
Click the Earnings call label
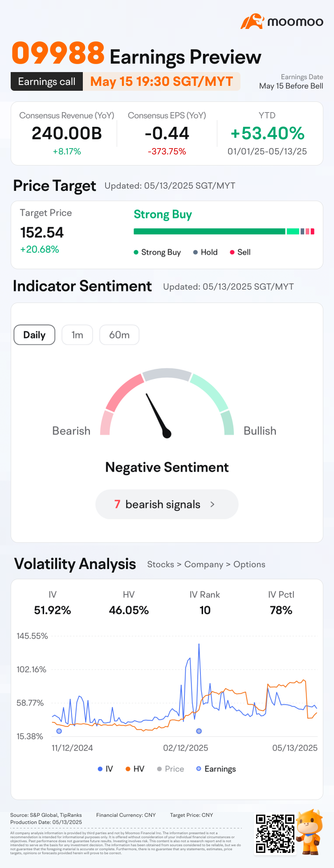click(x=47, y=81)
